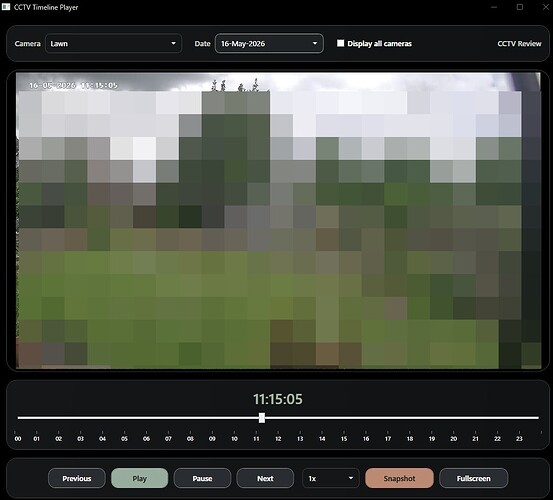Jump to the Next recording
553x500 pixels.
(x=265, y=478)
